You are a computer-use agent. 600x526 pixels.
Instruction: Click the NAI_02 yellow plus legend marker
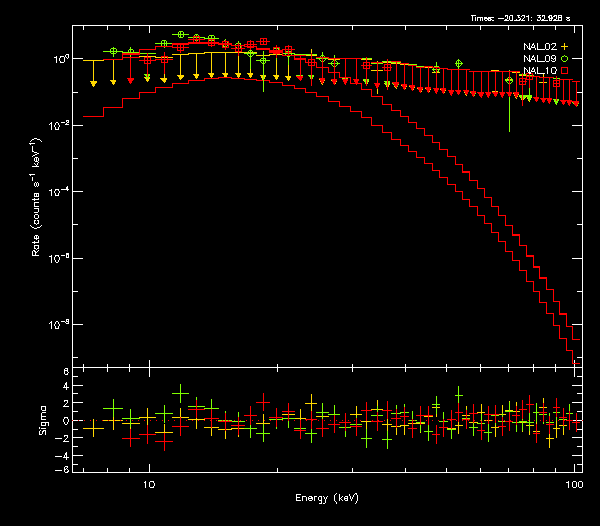pos(565,46)
